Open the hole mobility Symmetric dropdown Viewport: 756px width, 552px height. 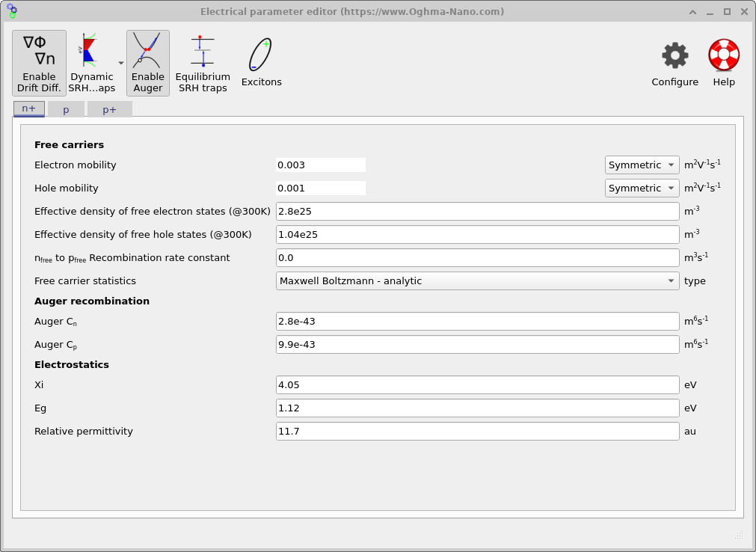641,188
